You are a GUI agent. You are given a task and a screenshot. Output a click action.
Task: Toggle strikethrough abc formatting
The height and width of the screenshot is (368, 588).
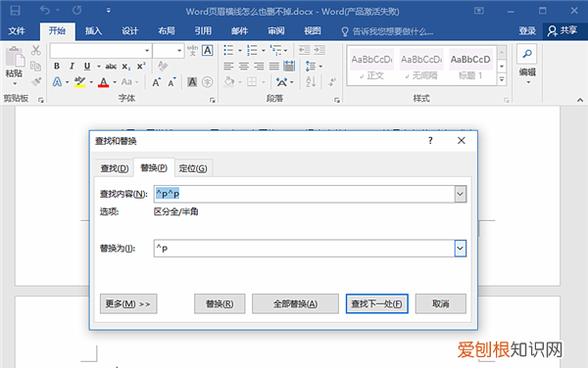111,67
